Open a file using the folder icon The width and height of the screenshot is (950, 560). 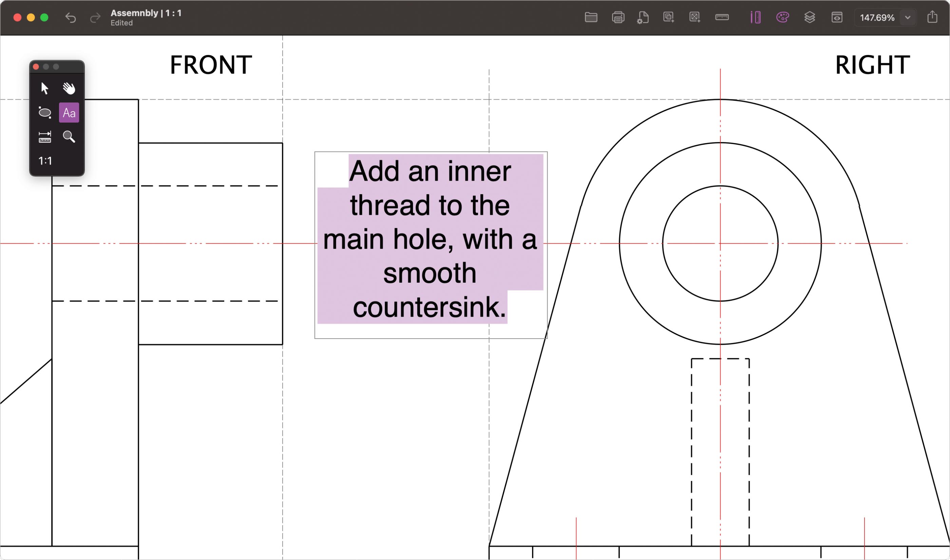coord(591,17)
